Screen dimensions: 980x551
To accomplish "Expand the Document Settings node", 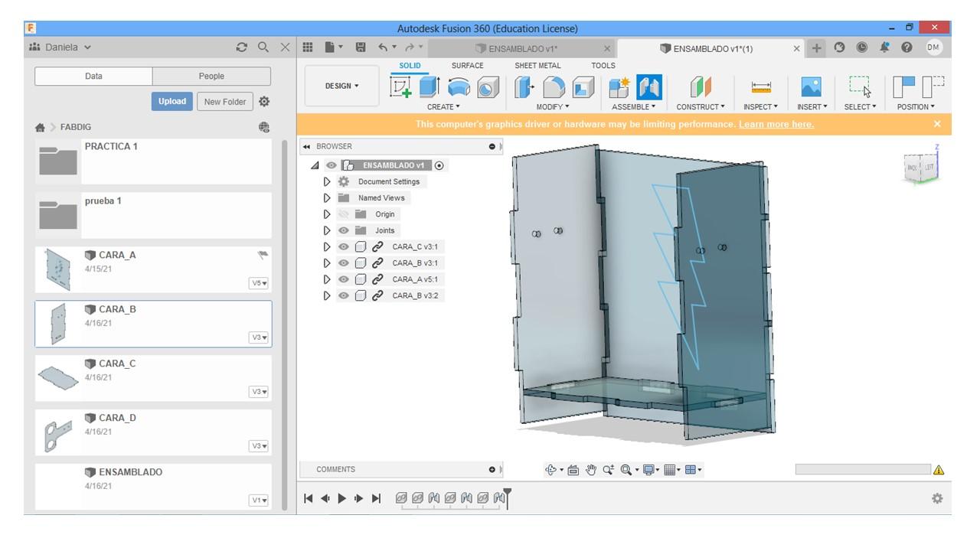I will [327, 181].
